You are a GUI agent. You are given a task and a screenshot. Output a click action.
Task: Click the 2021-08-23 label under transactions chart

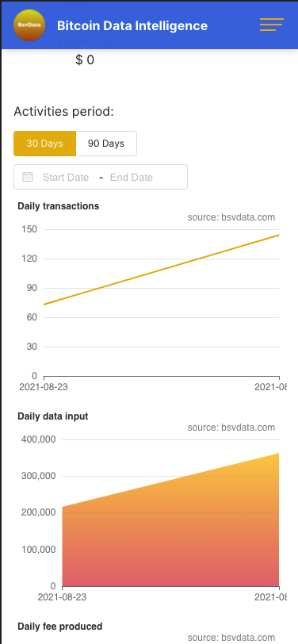click(44, 387)
